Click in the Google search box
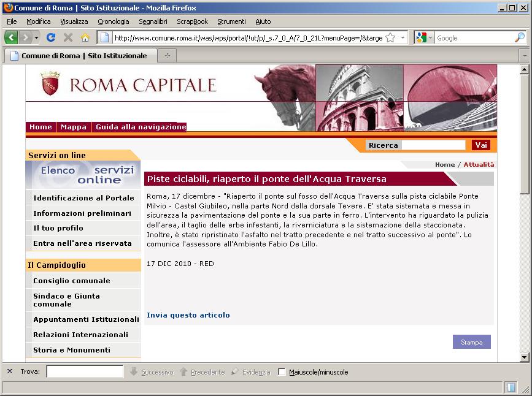The height and width of the screenshot is (396, 532). click(475, 38)
